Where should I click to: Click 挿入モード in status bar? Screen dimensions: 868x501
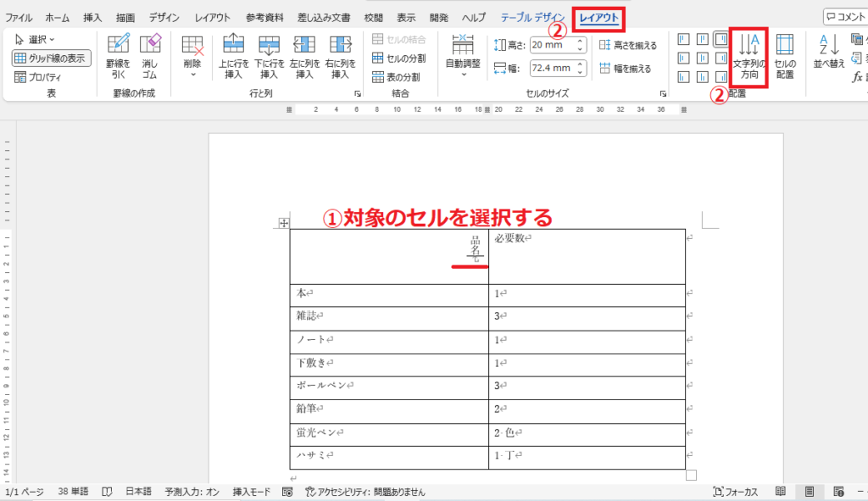pos(251,492)
